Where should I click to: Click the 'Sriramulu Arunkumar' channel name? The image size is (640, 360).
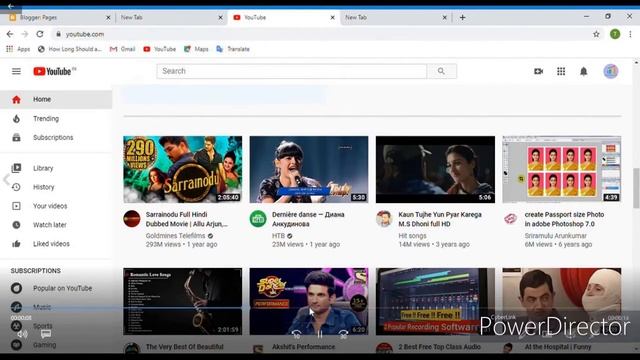pos(556,236)
